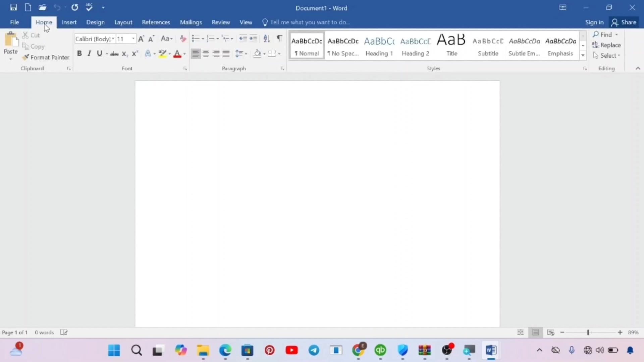The width and height of the screenshot is (644, 362).
Task: Toggle Bold formatting
Action: pos(79,54)
